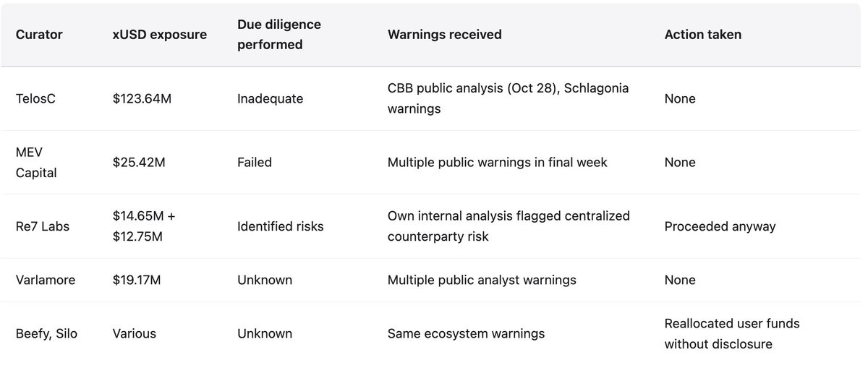Click the Inadequate due diligence cell
868x381 pixels.
point(271,98)
